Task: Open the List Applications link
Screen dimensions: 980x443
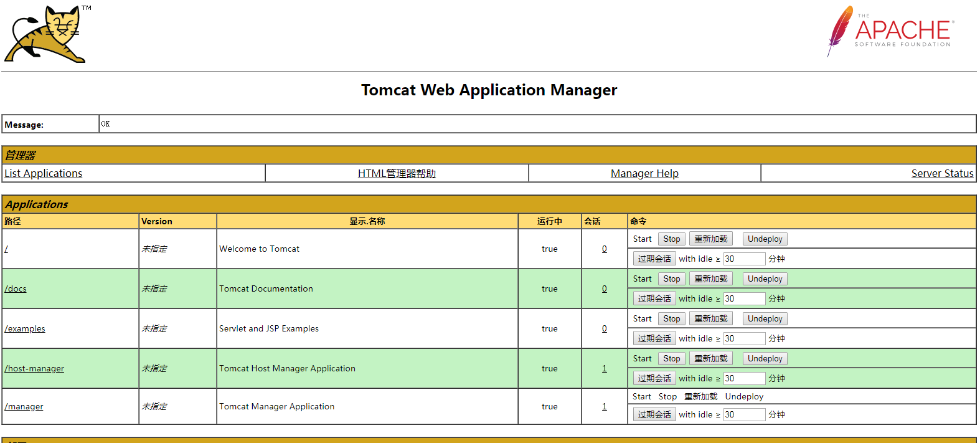Action: click(44, 173)
